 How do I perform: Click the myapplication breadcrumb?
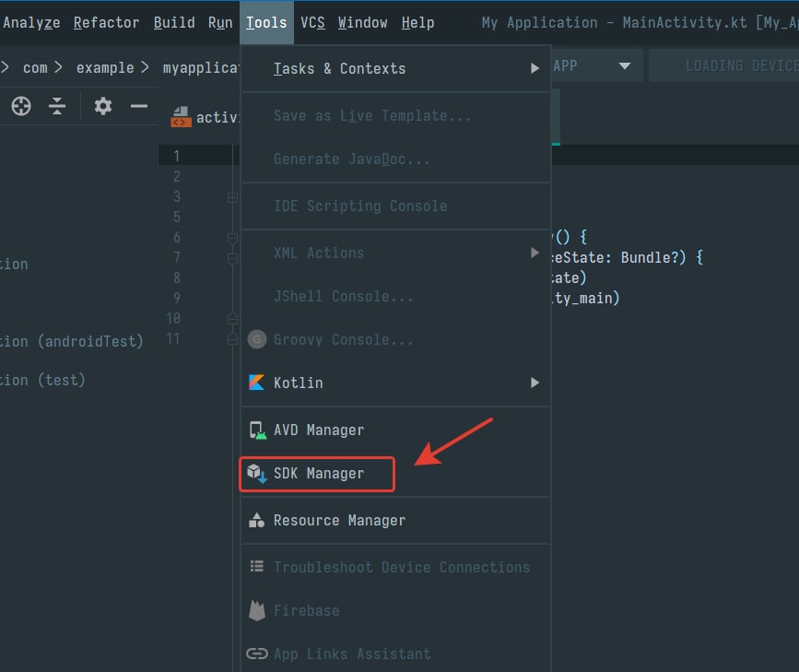click(x=200, y=68)
